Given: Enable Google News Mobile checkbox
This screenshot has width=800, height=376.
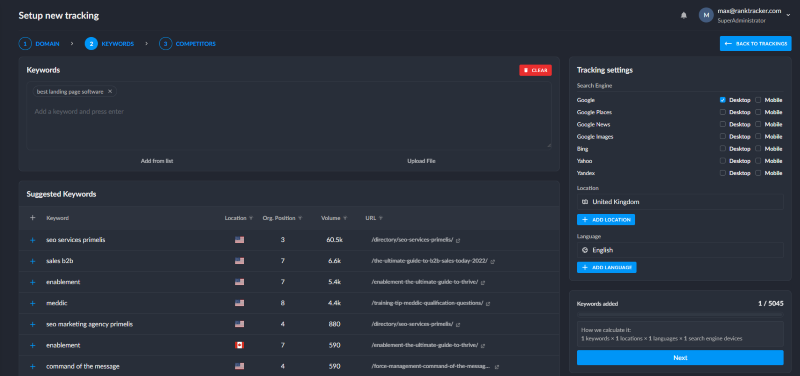Looking at the screenshot, I should pos(758,124).
